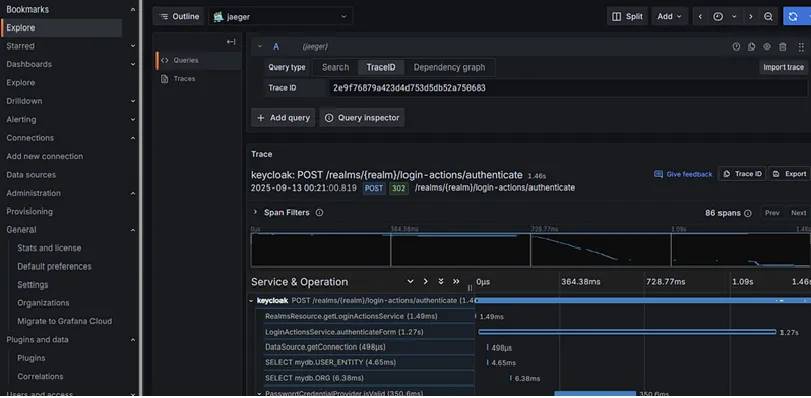The width and height of the screenshot is (811, 398).
Task: Click the timeline column divider handle
Action: tap(470, 288)
